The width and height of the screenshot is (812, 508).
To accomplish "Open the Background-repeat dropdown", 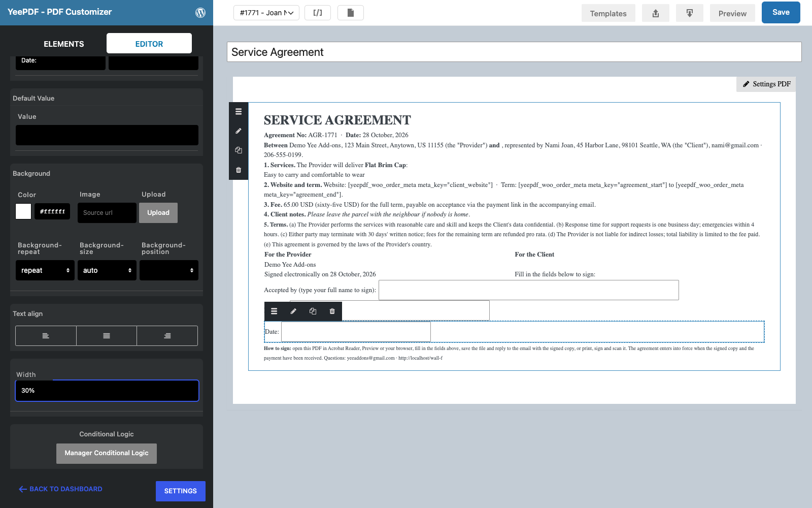I will point(45,270).
